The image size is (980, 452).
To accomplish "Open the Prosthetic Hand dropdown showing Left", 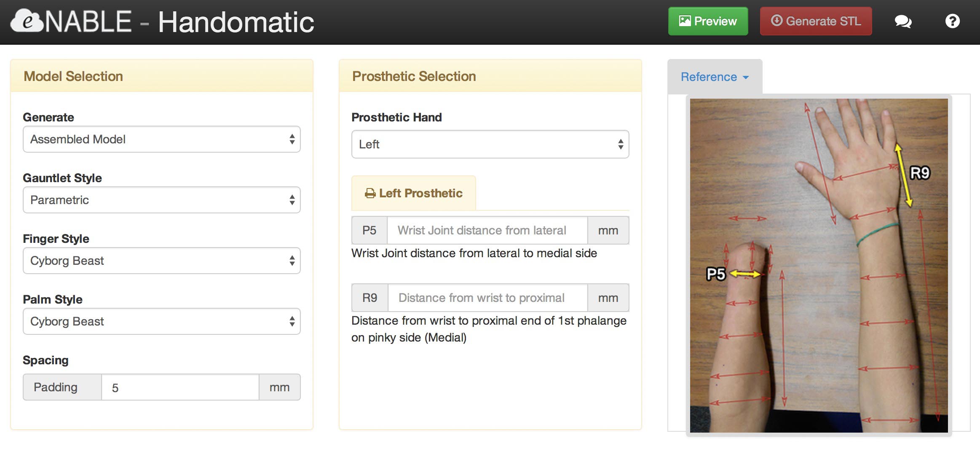I will click(490, 144).
